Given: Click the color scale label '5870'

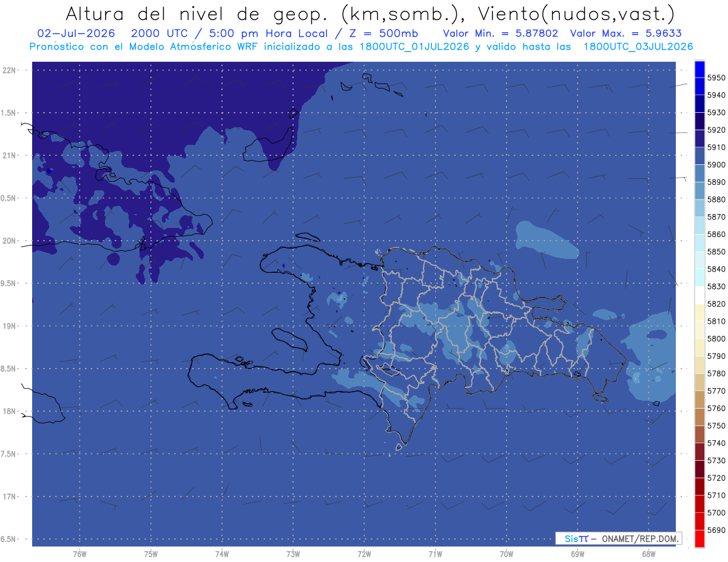Looking at the screenshot, I should coord(716,217).
